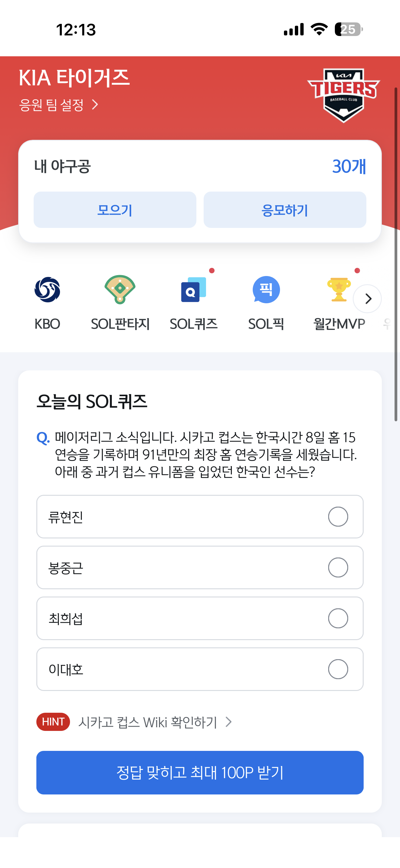Submit via 정답 맞히고 최대 100P 받기
Screen dimensions: 400x868
tap(200, 773)
